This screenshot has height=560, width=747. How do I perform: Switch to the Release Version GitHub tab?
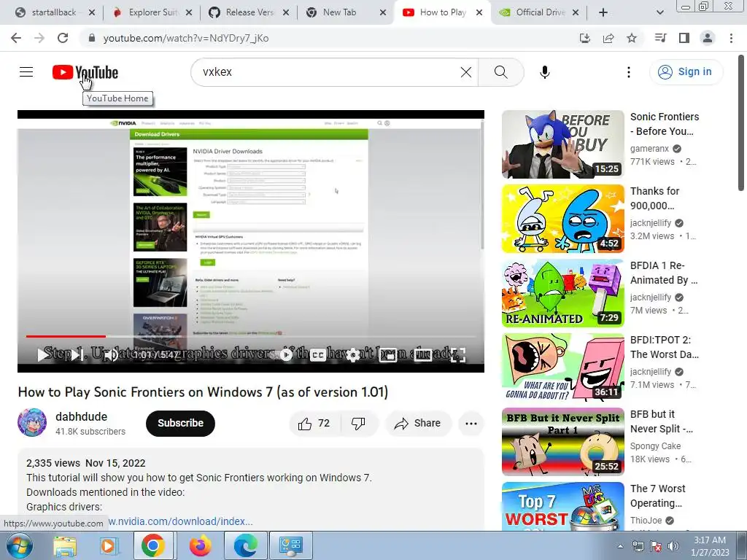[x=249, y=12]
